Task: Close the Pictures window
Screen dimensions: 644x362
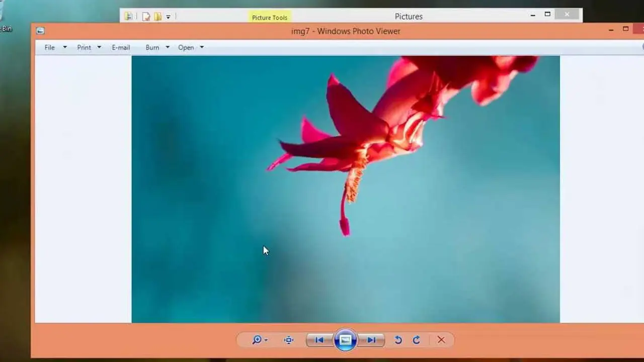Action: (x=567, y=15)
